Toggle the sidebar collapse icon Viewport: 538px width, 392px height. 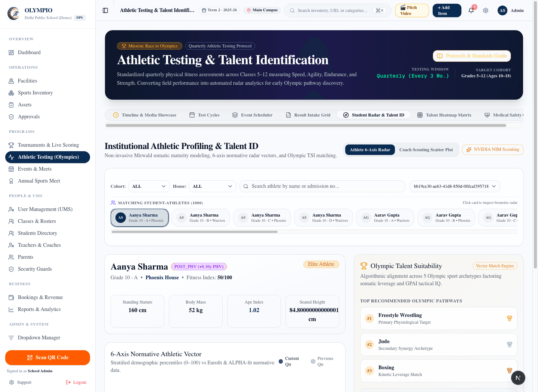click(105, 10)
